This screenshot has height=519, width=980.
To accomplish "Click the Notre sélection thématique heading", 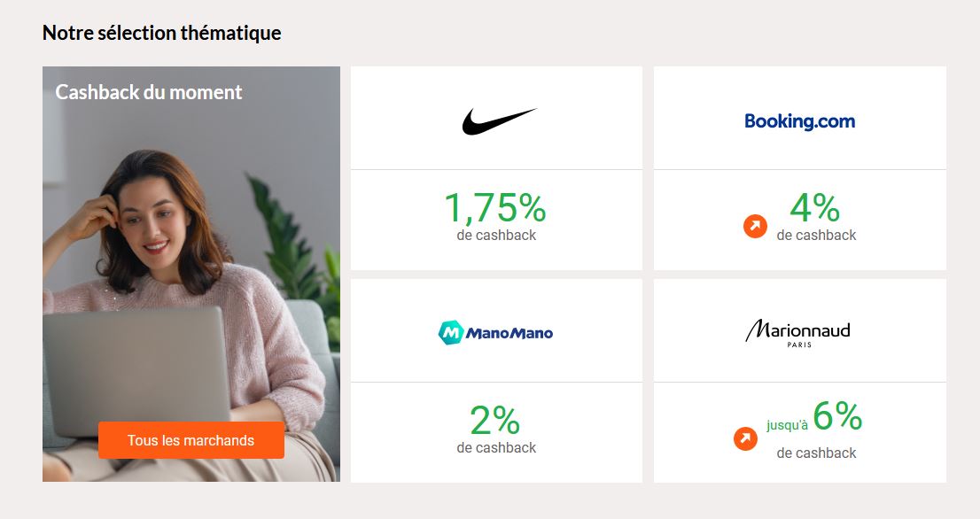I will point(160,32).
